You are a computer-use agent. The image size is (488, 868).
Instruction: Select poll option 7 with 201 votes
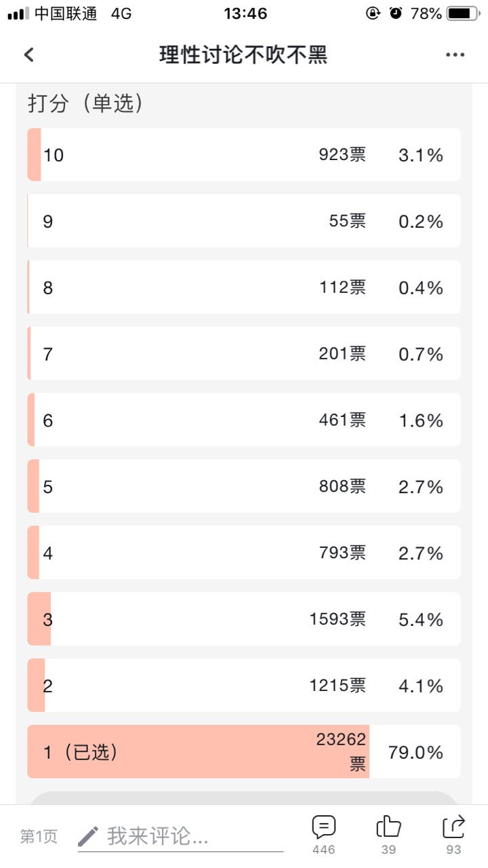[x=244, y=354]
